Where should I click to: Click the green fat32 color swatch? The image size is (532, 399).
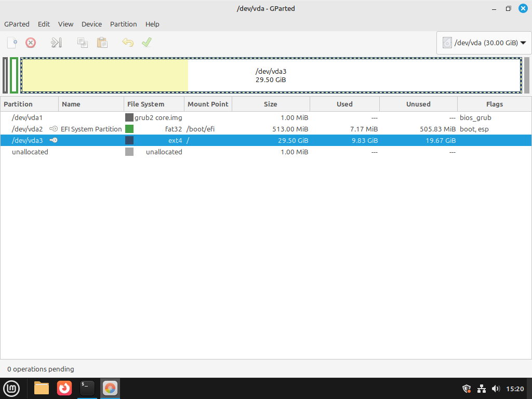(x=129, y=129)
